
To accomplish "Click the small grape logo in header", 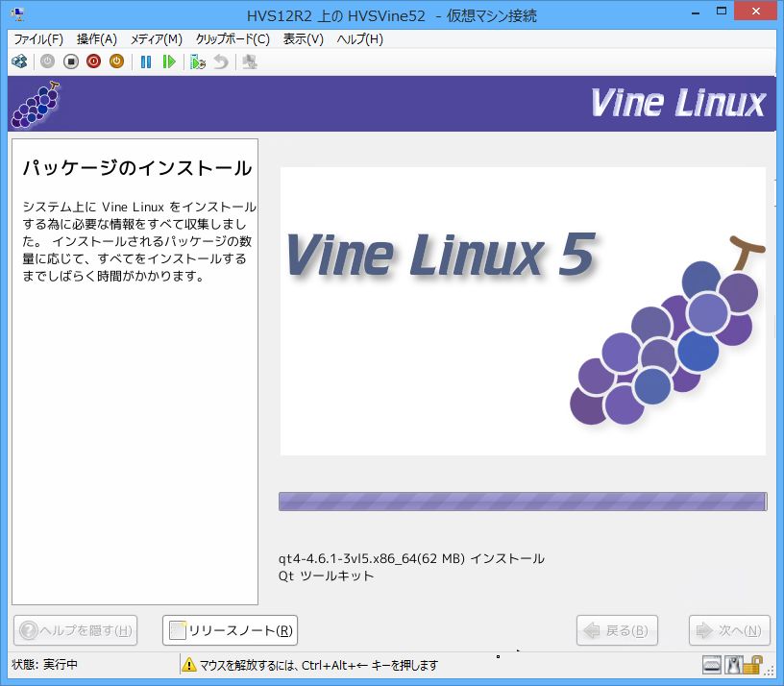I will pyautogui.click(x=36, y=104).
